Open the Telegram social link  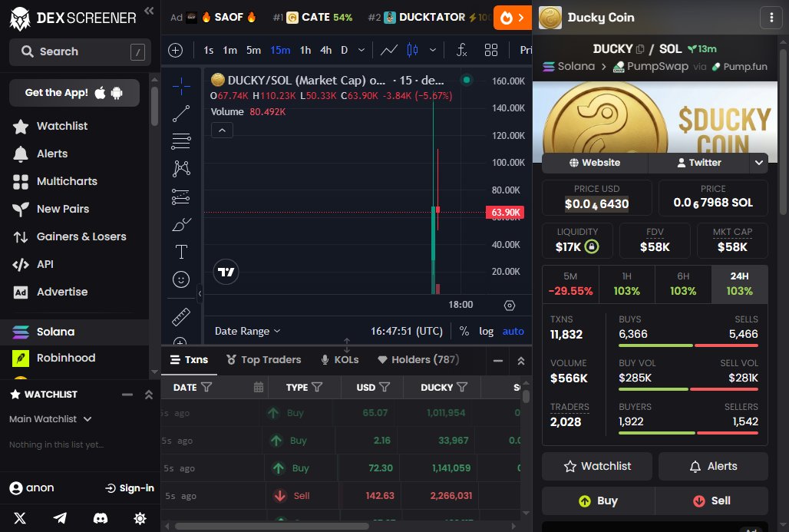[60, 518]
